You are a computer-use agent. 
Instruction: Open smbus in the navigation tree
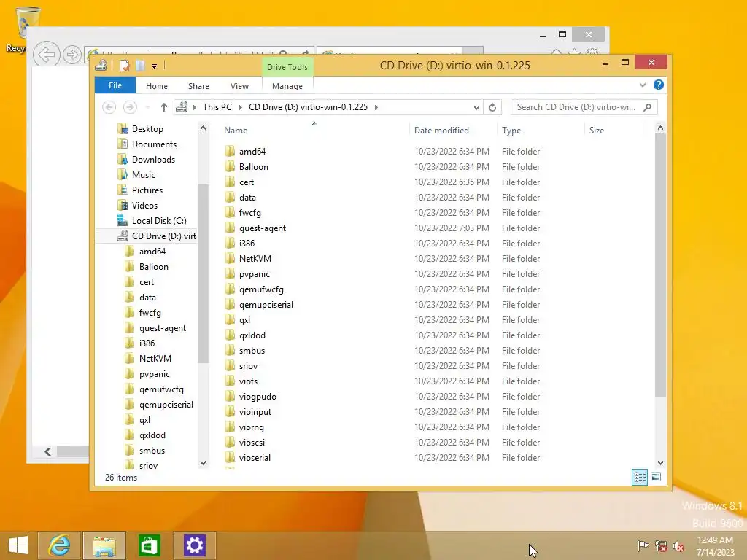pyautogui.click(x=152, y=451)
